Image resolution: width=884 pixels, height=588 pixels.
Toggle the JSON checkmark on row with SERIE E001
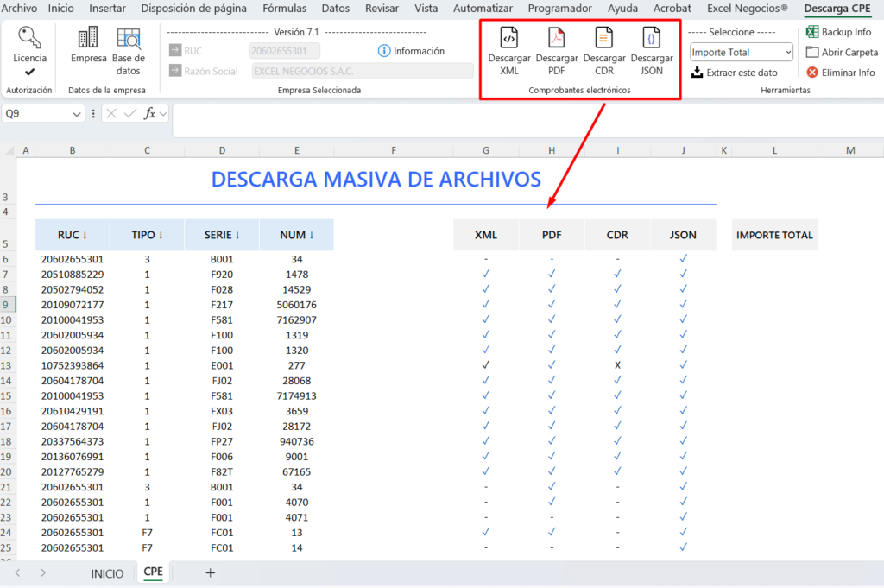coord(683,365)
